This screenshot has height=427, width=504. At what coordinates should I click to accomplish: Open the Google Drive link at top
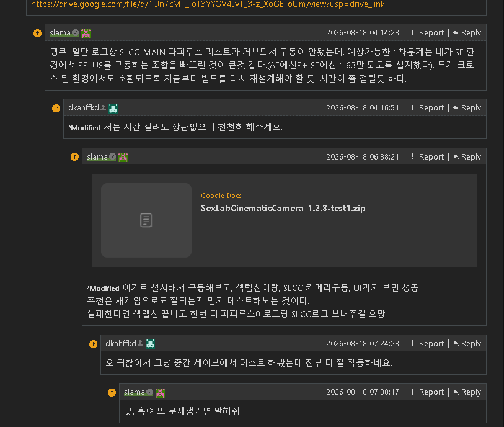pos(208,4)
